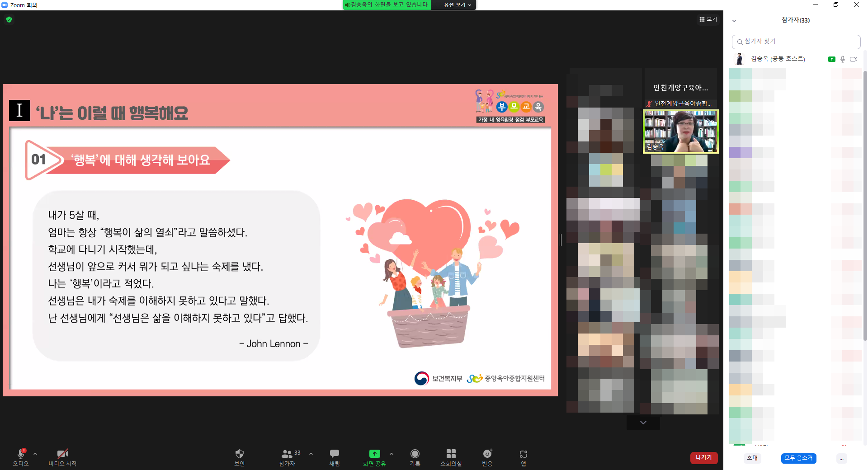
Task: Expand audio options arrow next to 오디오
Action: click(35, 453)
